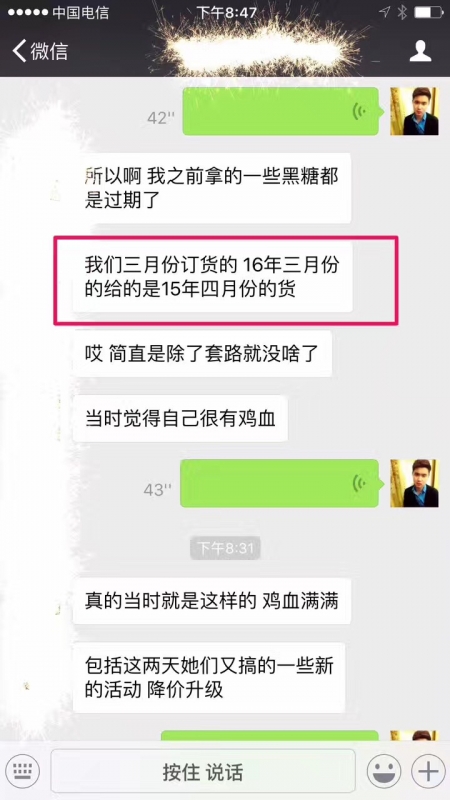Tap the 降价升级 activity message bubble

(x=209, y=678)
